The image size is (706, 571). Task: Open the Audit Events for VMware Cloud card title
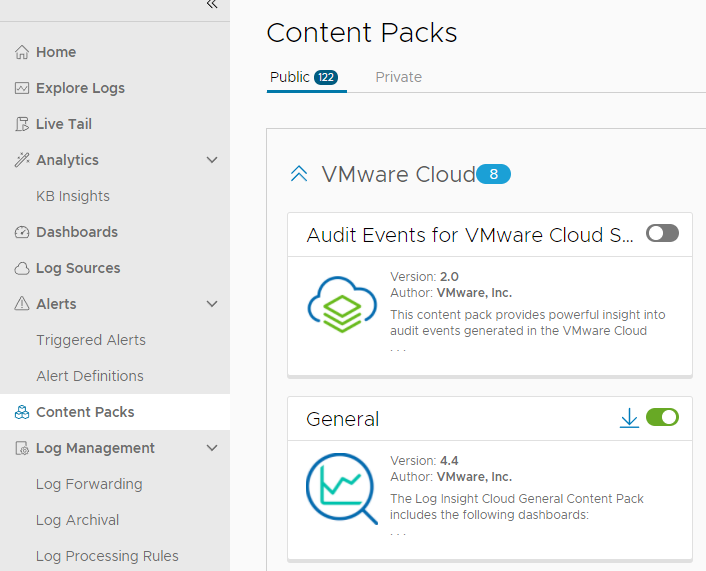tap(470, 235)
